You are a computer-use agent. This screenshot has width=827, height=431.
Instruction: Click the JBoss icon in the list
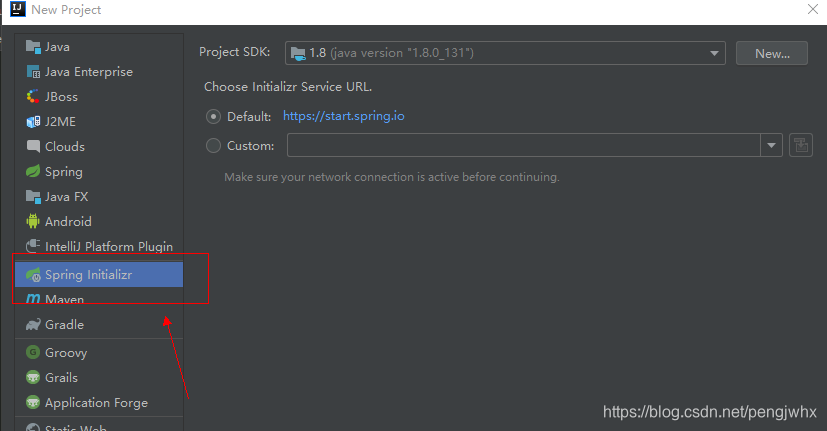(x=33, y=97)
